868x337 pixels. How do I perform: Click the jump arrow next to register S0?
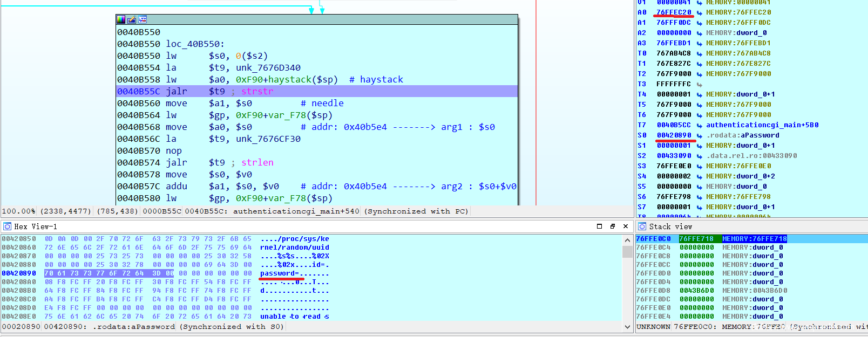tap(699, 135)
